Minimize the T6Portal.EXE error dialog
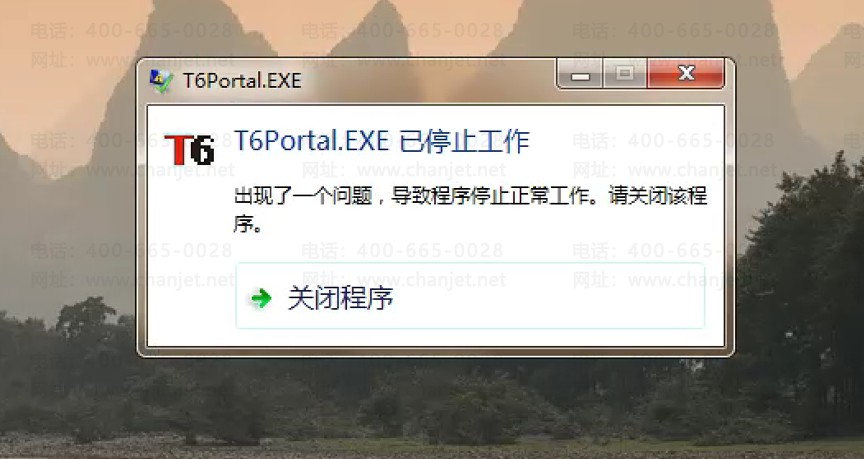The image size is (864, 459). click(580, 74)
